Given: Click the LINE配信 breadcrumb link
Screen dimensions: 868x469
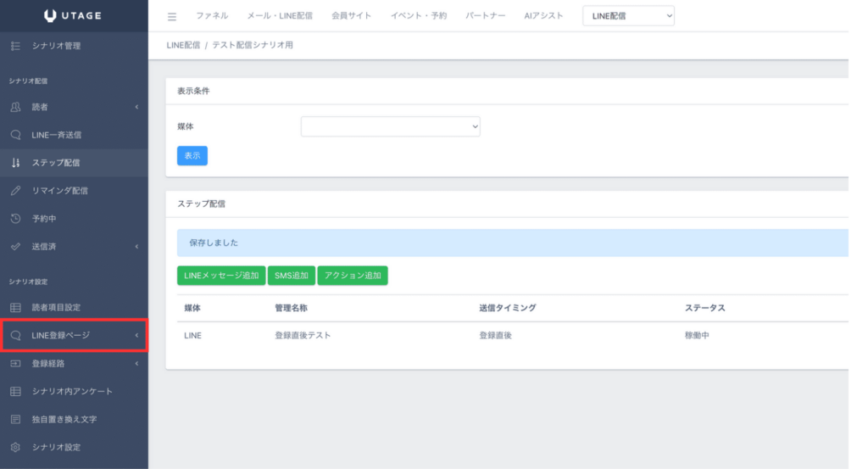Looking at the screenshot, I should point(183,45).
